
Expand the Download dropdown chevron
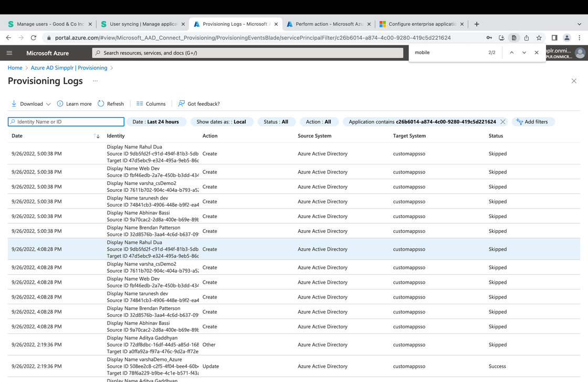pos(48,104)
